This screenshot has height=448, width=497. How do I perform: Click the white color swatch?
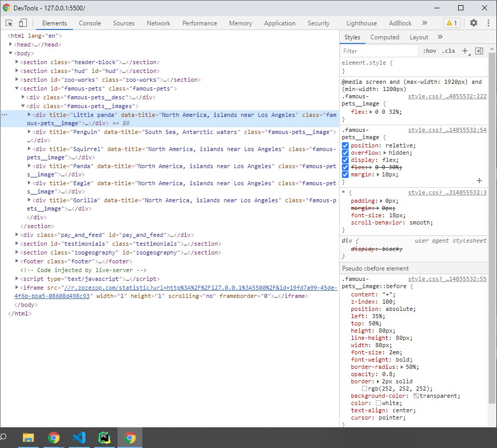[378, 403]
